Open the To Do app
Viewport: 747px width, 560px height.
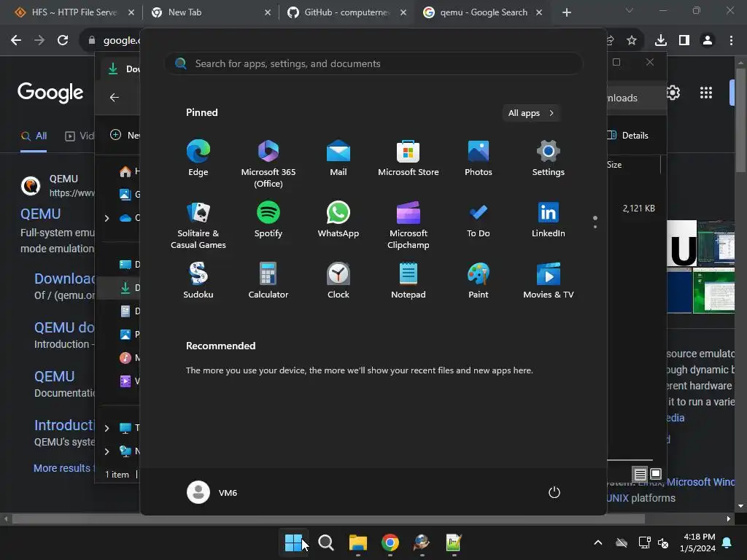click(x=479, y=219)
